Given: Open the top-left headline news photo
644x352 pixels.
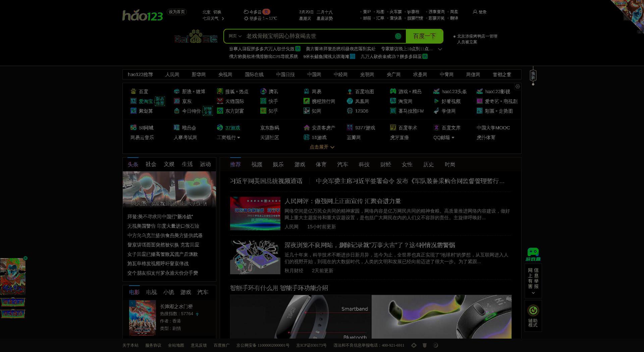Looking at the screenshot, I should pyautogui.click(x=169, y=190).
